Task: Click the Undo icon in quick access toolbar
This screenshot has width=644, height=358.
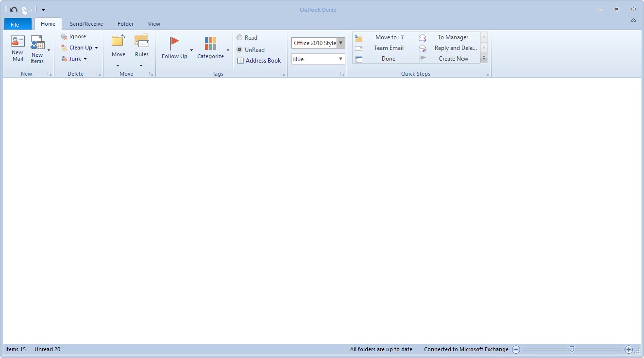Action: click(14, 10)
